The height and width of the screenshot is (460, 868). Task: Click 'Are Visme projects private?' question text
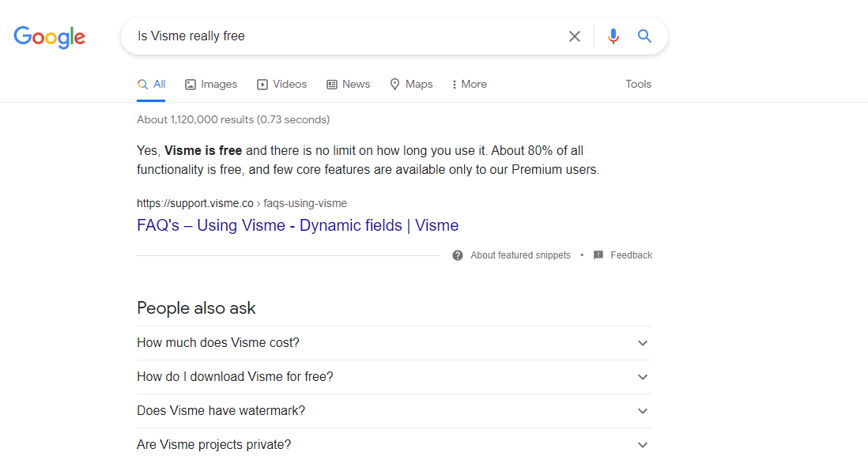point(213,444)
